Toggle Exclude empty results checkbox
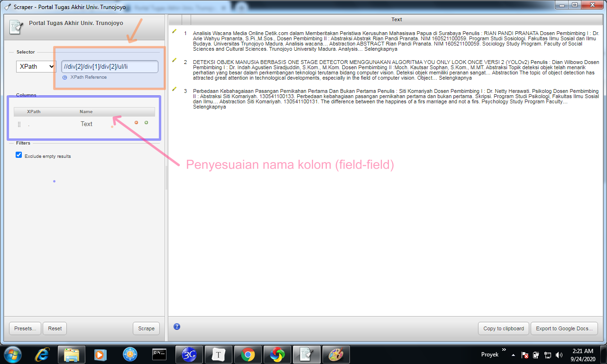The image size is (607, 364). [19, 155]
